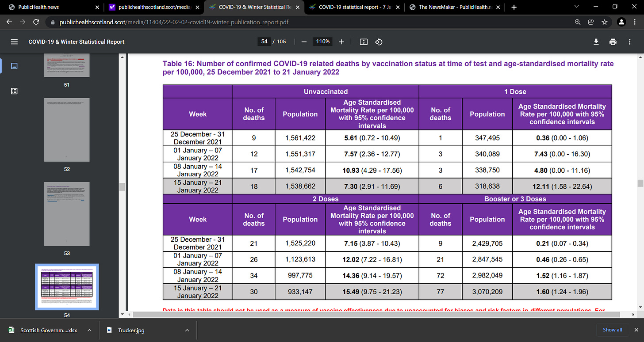
Task: Click the thumbnail sidebar scrollbar handle
Action: coord(123,187)
